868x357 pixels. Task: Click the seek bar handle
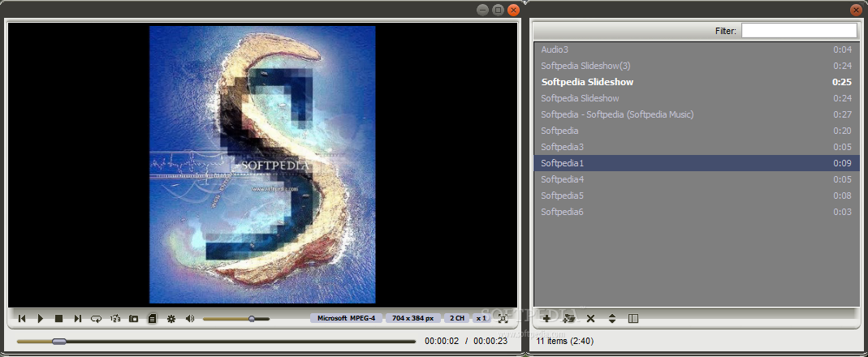coord(59,342)
